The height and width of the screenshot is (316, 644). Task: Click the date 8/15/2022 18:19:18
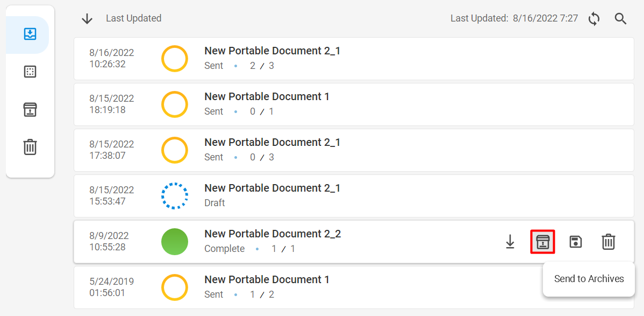[x=112, y=104]
